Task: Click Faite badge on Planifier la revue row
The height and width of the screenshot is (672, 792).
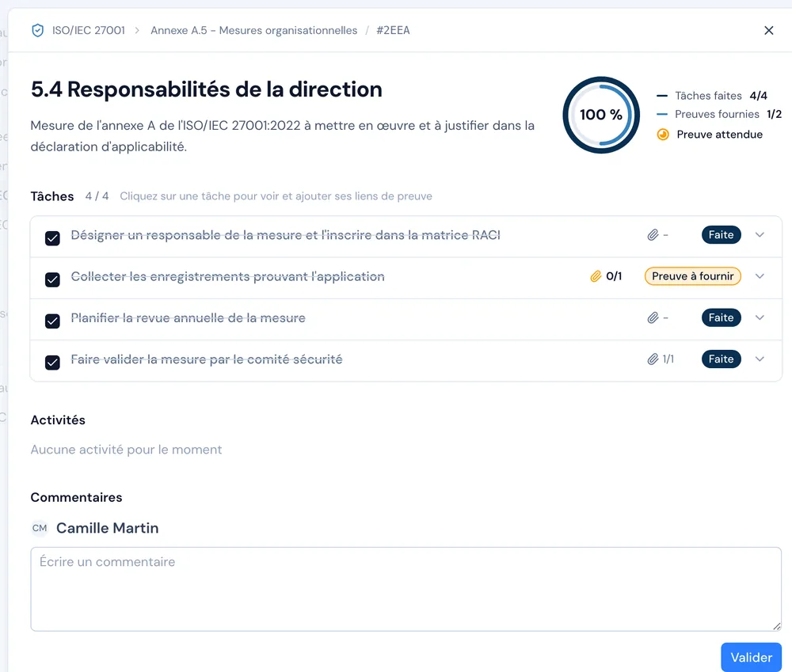Action: click(x=721, y=317)
